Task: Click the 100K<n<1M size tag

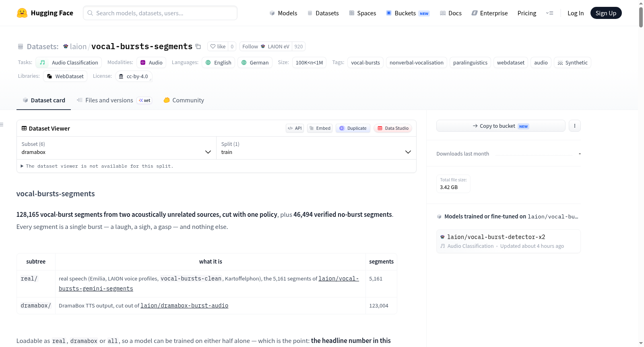Action: (309, 62)
